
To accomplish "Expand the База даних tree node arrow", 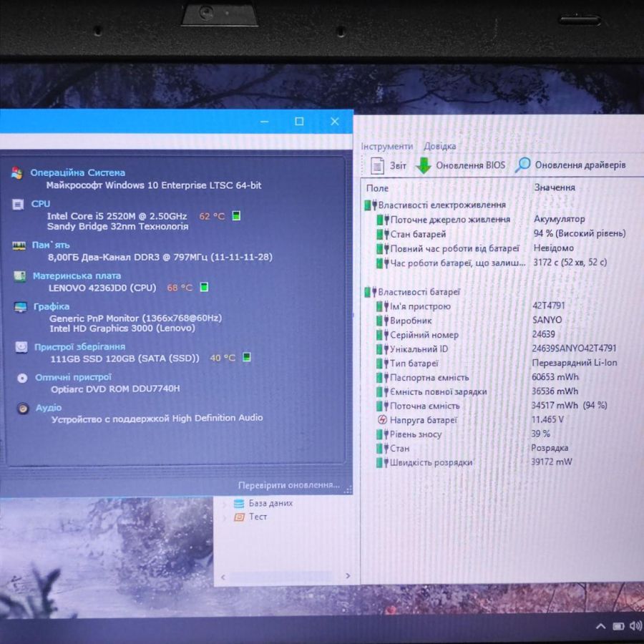I will click(224, 504).
